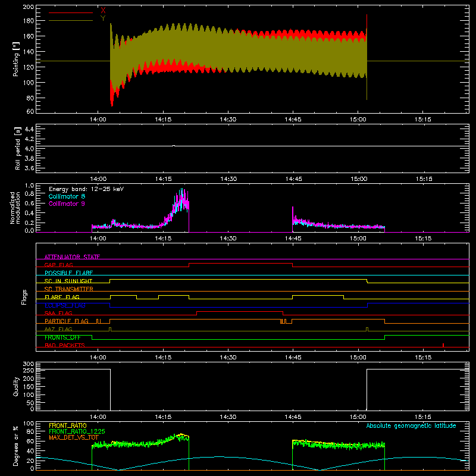
Task: Click the "Roll period [s]" axis title
Action: (x=18, y=148)
